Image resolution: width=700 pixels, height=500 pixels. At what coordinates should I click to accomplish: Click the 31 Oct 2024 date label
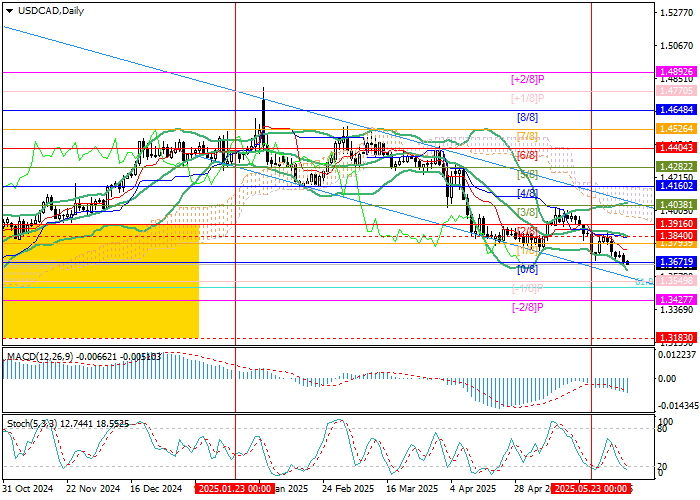click(28, 489)
